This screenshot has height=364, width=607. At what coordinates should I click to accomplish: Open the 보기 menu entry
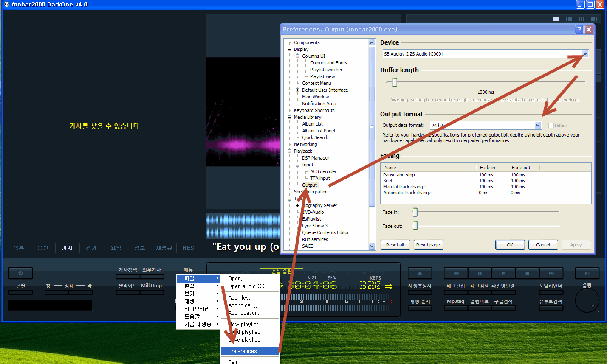tap(198, 294)
